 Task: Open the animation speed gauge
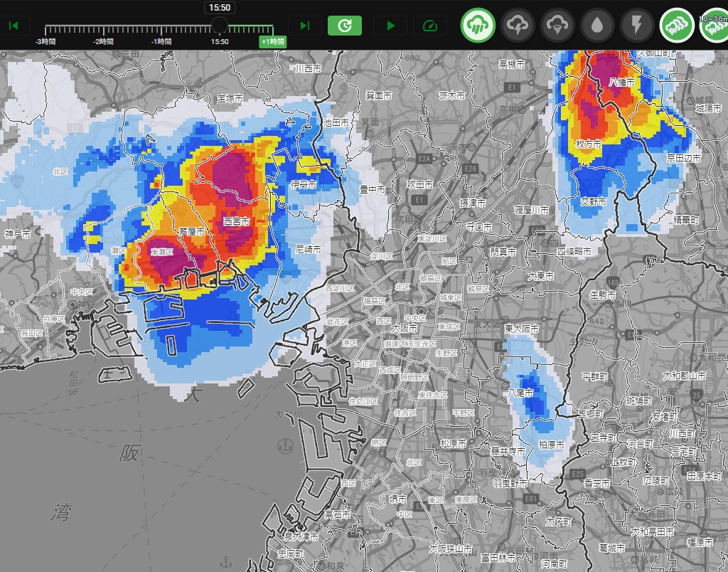[x=429, y=26]
